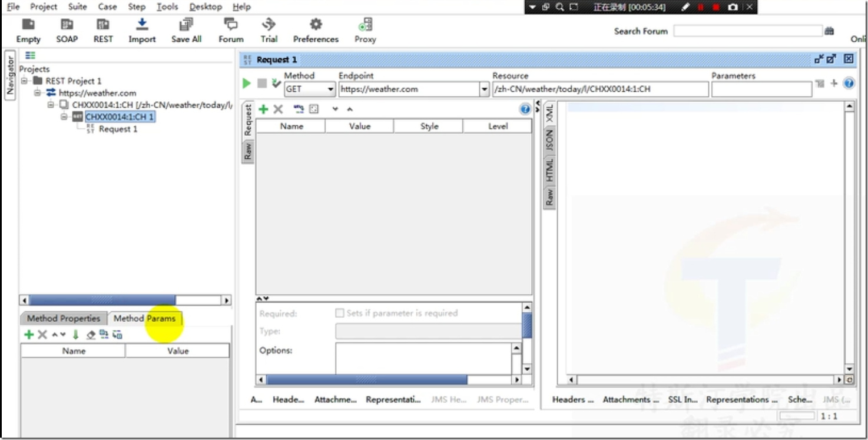Click pencil annotate icon in recorder bar

click(685, 7)
